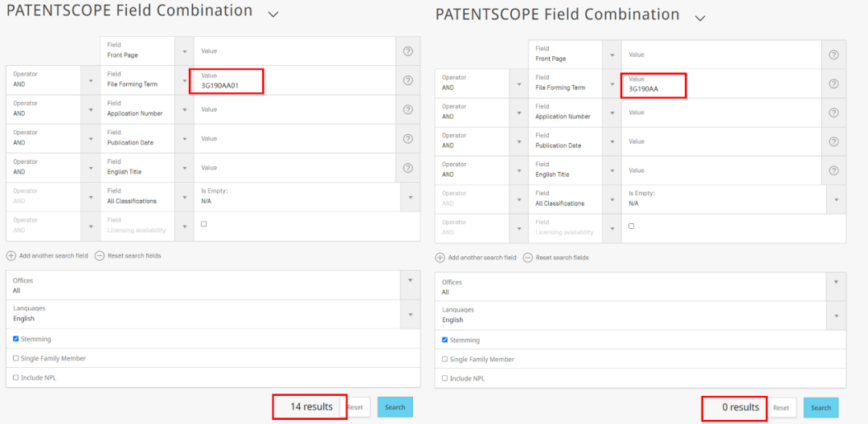Click Reset search fields link, 14-results form
This screenshot has height=424, width=868.
click(134, 256)
